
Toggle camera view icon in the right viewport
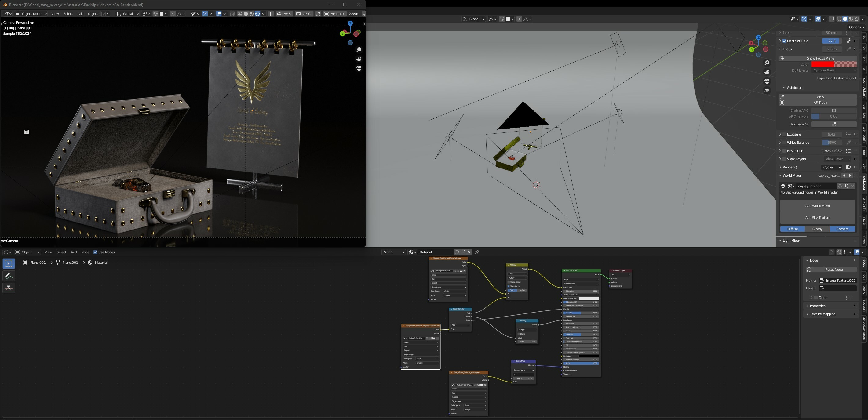[x=767, y=81]
